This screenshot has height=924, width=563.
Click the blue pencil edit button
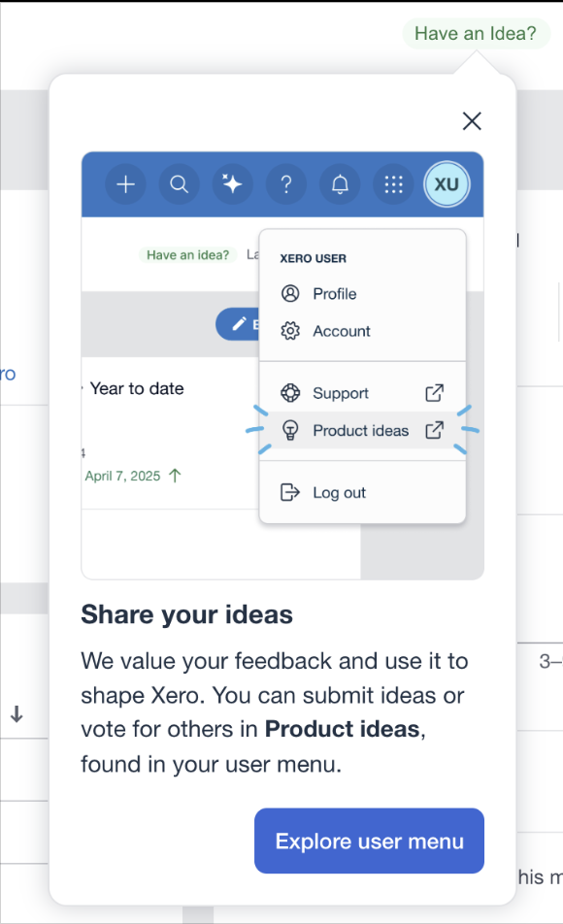tap(238, 324)
